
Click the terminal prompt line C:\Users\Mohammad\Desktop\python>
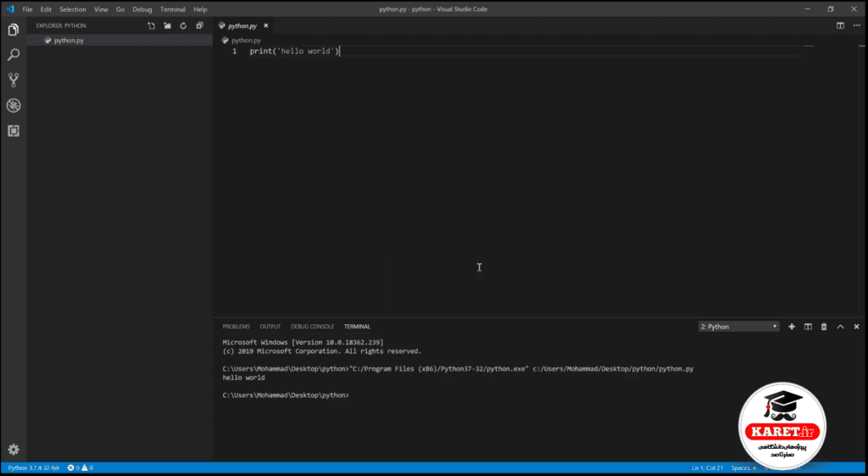tap(286, 395)
